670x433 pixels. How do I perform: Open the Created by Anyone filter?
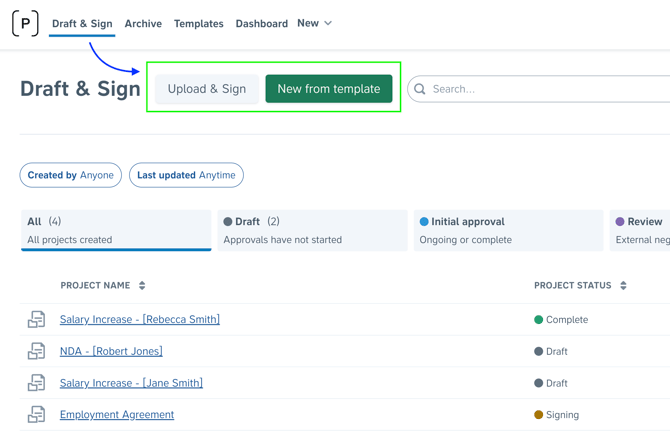[x=70, y=175]
